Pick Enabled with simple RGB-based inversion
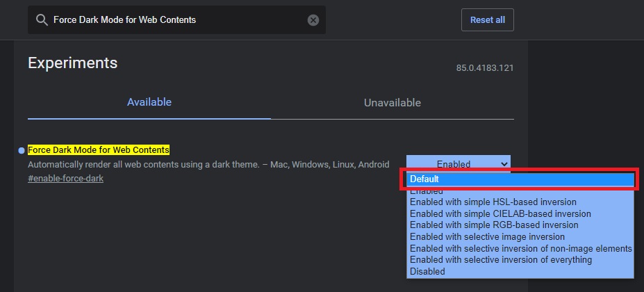The width and height of the screenshot is (644, 292). [494, 225]
